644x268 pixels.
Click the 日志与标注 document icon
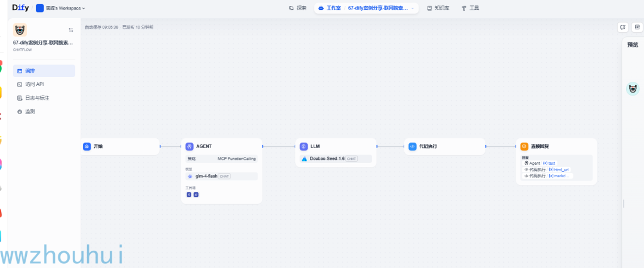point(19,98)
